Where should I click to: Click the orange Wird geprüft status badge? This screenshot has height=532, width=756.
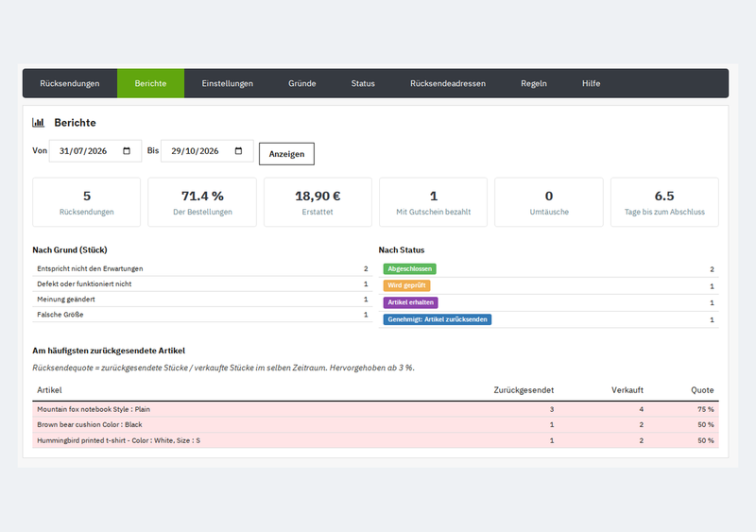coord(406,285)
